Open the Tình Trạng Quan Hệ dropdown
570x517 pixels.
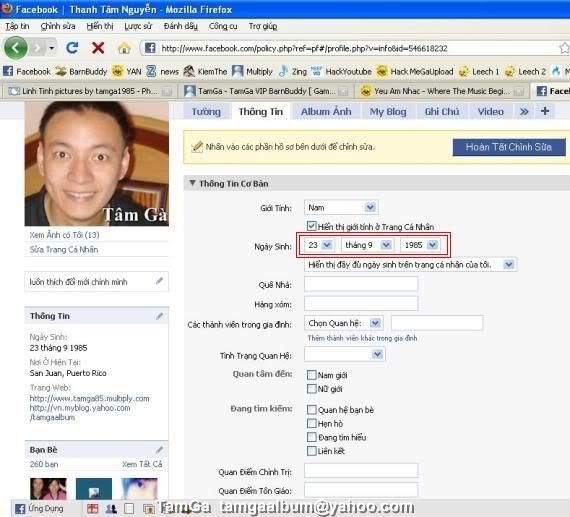[x=345, y=354]
